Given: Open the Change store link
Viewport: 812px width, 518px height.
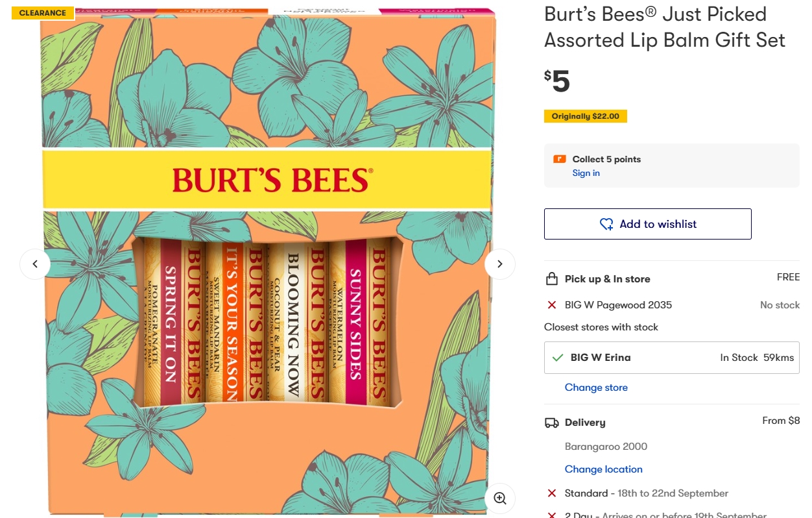Looking at the screenshot, I should [x=596, y=388].
